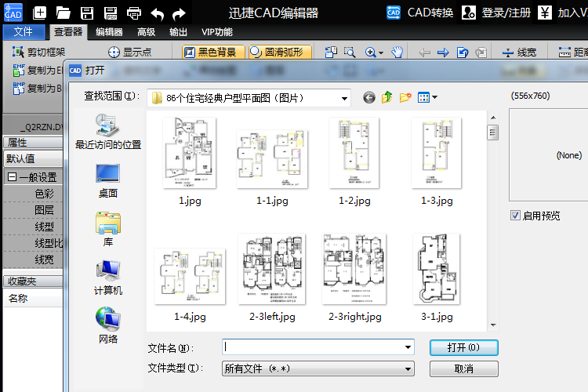Go to 桌面 desktop location

coord(108,181)
